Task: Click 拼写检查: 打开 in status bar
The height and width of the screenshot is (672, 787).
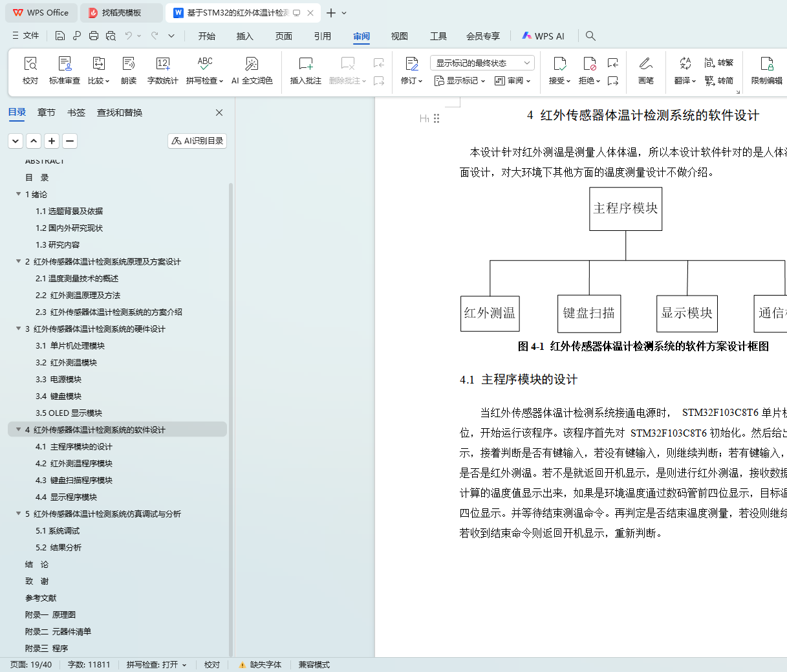Action: [x=156, y=665]
